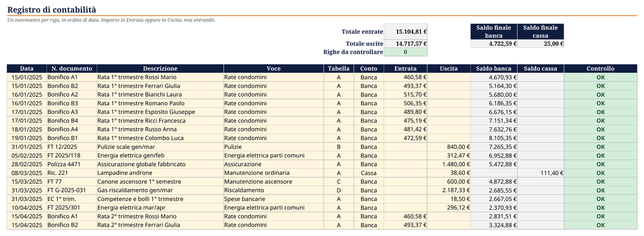Select the Descrizione column header
The width and height of the screenshot is (644, 236).
160,69
